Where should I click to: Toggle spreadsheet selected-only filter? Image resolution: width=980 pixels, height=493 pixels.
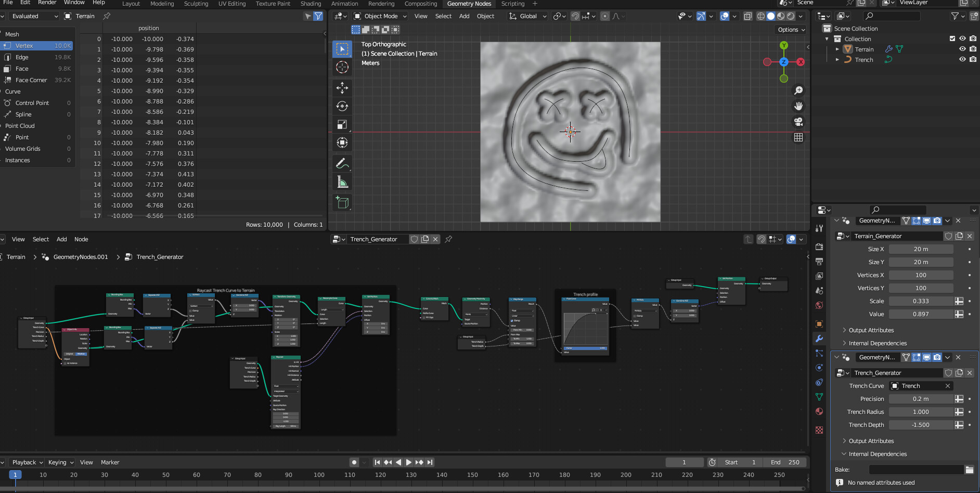308,16
